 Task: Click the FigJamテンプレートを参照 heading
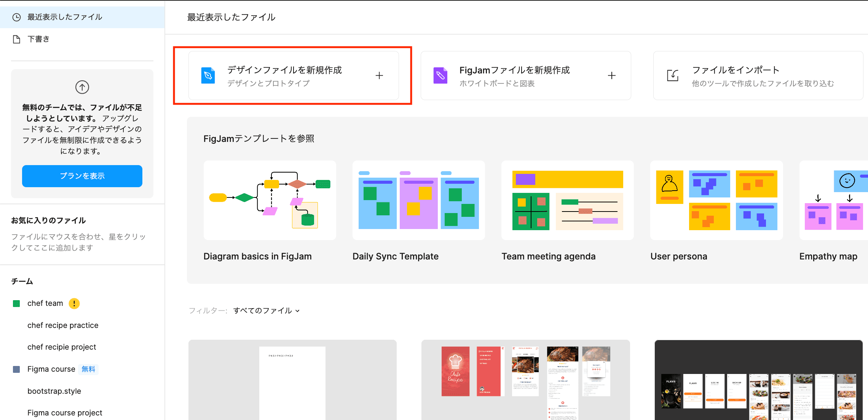(x=259, y=139)
